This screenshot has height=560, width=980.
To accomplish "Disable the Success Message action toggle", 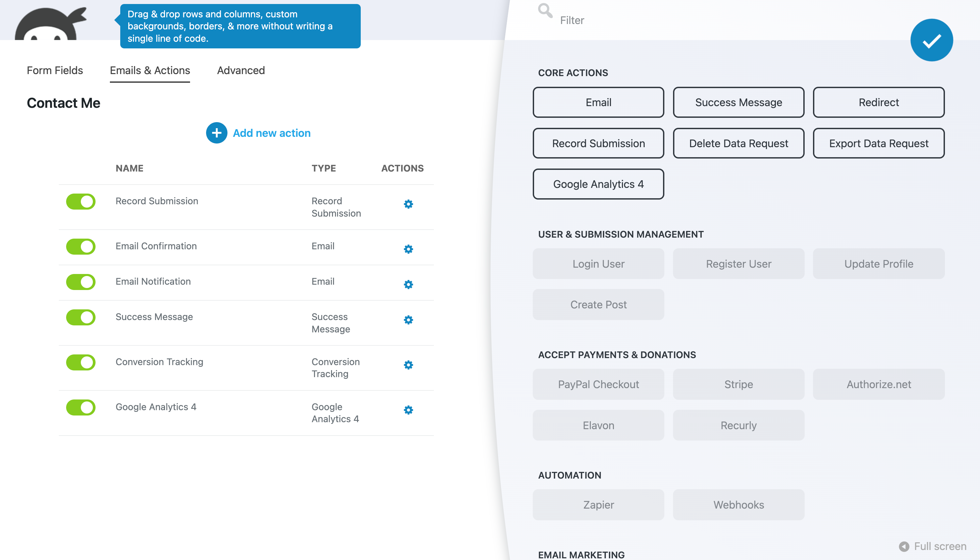I will coord(81,317).
